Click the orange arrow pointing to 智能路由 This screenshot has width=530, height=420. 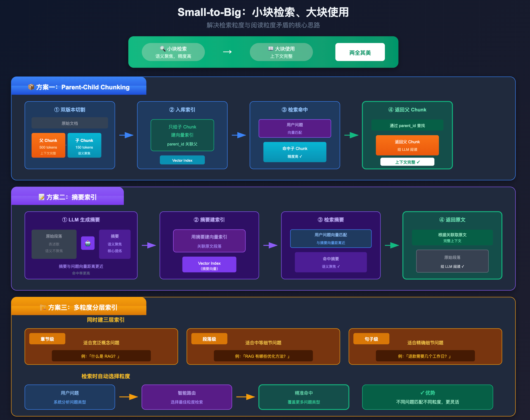[x=129, y=397]
